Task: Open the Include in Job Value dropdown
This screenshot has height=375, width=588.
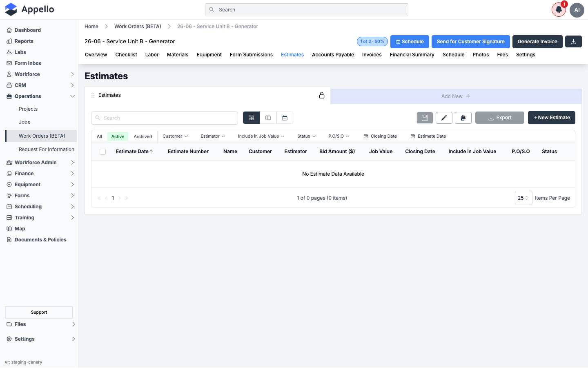Action: click(261, 136)
